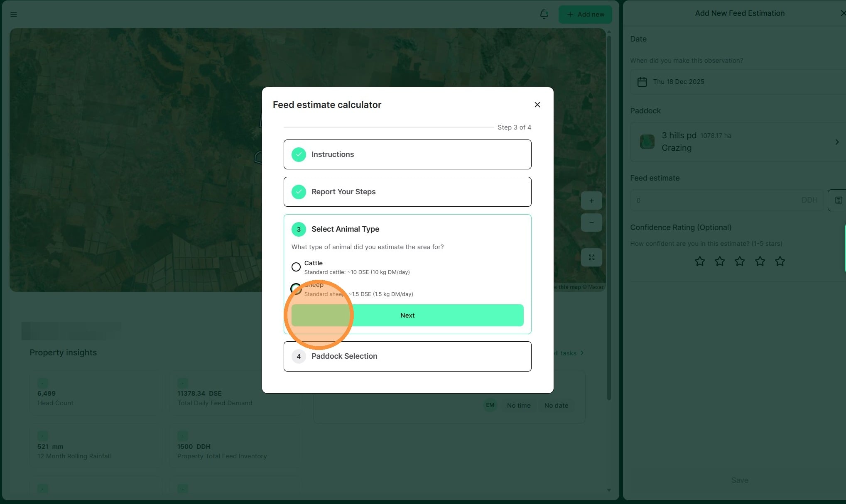Click the map zoom out minus icon
Screen dimensions: 846x504
pyautogui.click(x=591, y=223)
